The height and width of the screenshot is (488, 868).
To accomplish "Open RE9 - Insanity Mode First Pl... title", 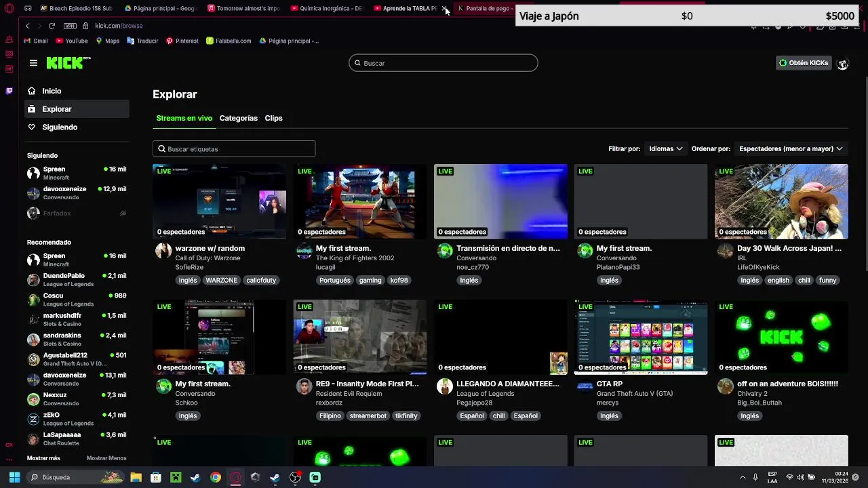I will point(367,384).
